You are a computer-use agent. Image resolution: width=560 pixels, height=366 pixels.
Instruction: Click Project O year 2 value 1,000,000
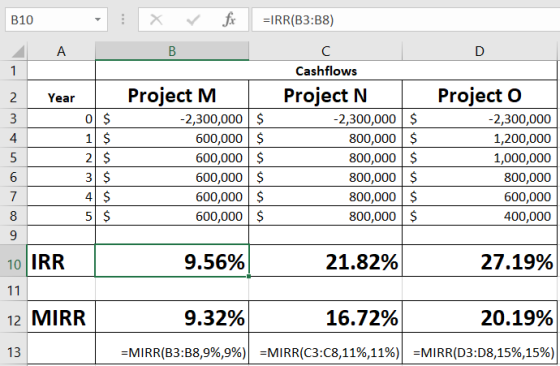[480, 157]
